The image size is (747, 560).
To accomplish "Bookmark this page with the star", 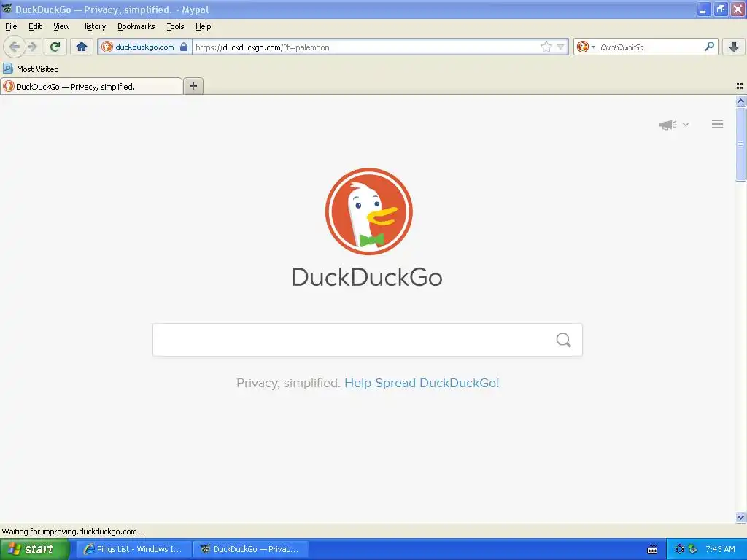I will point(546,47).
